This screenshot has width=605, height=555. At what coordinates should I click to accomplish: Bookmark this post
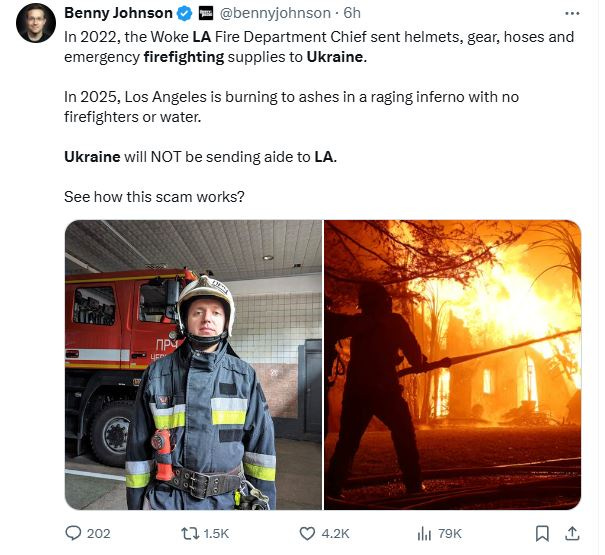tap(542, 534)
